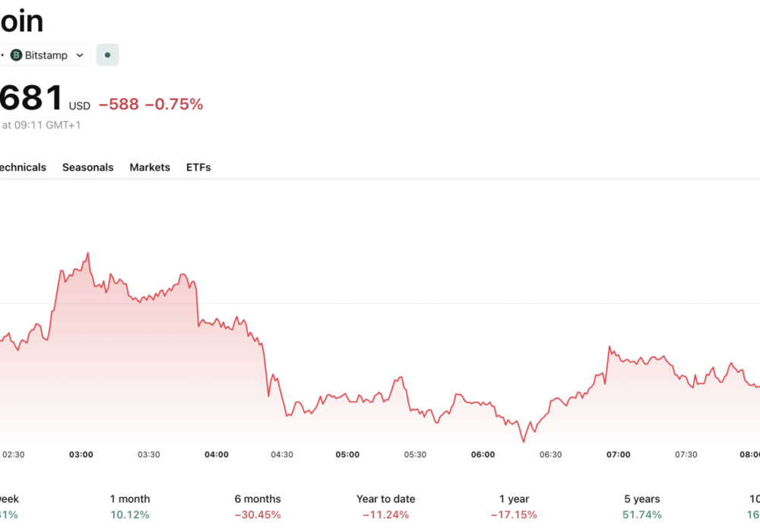This screenshot has height=532, width=760.
Task: Click the chart's lowest dip near 06:15
Action: [523, 440]
